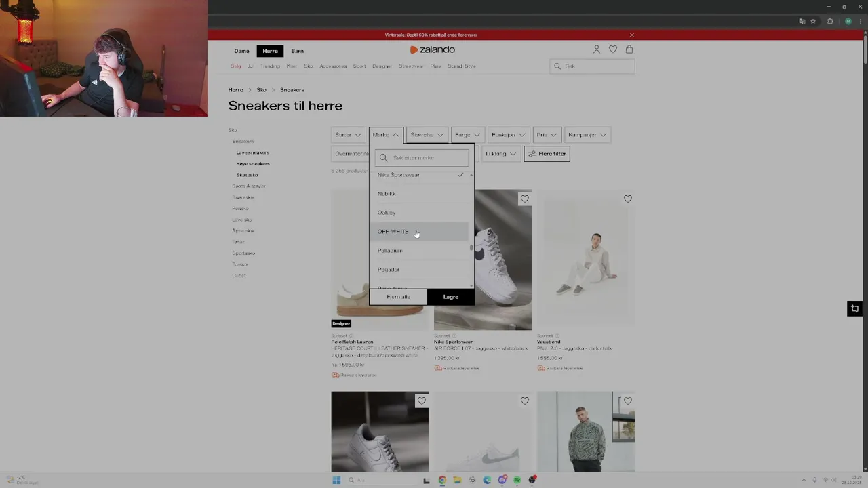868x488 pixels.
Task: Click the Zalando logo
Action: coord(433,49)
